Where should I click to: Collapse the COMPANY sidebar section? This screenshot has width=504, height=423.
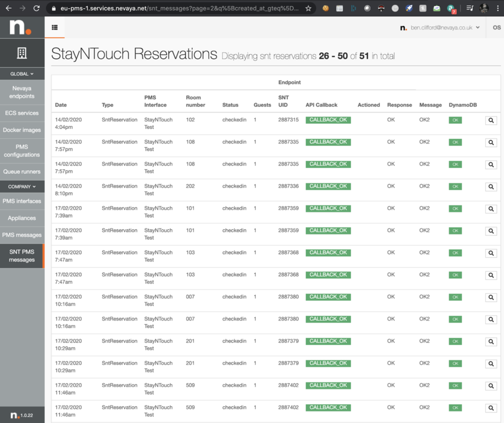[22, 187]
